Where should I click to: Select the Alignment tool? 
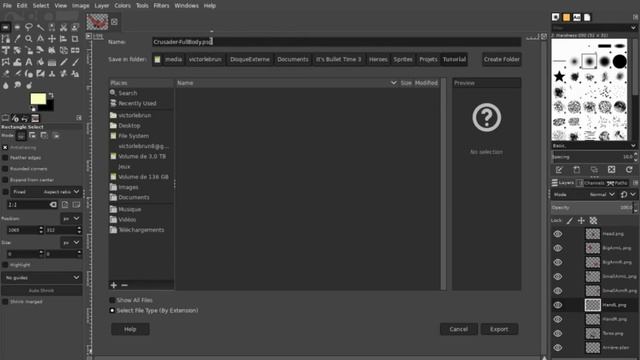[63, 39]
